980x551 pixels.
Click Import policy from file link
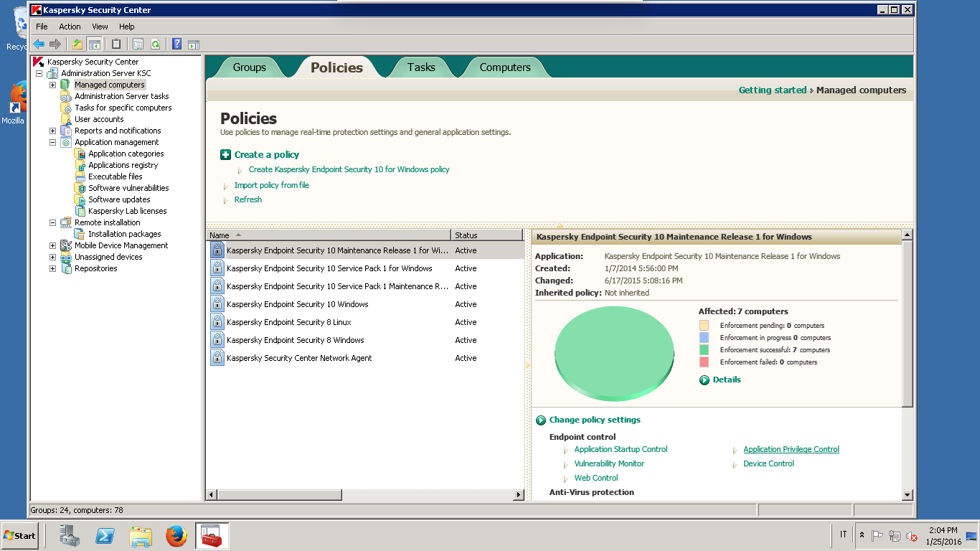click(272, 185)
